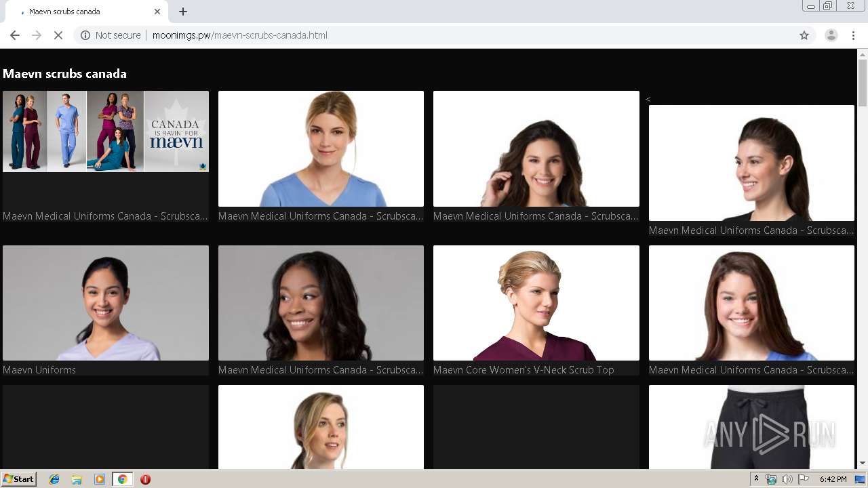
Task: Click the caption under the brunette blue top image
Action: pyautogui.click(x=751, y=370)
